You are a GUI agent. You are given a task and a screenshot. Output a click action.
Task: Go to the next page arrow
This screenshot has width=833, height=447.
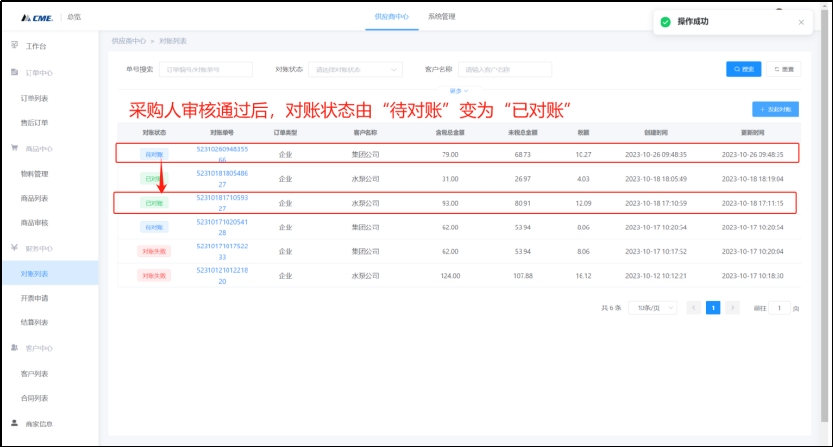(732, 308)
